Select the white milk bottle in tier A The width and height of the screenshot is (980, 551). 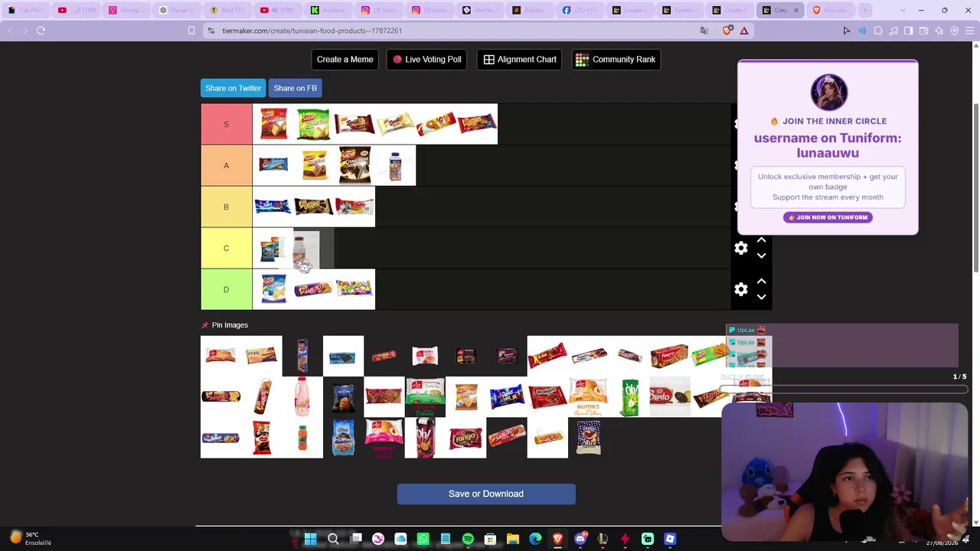coord(395,165)
